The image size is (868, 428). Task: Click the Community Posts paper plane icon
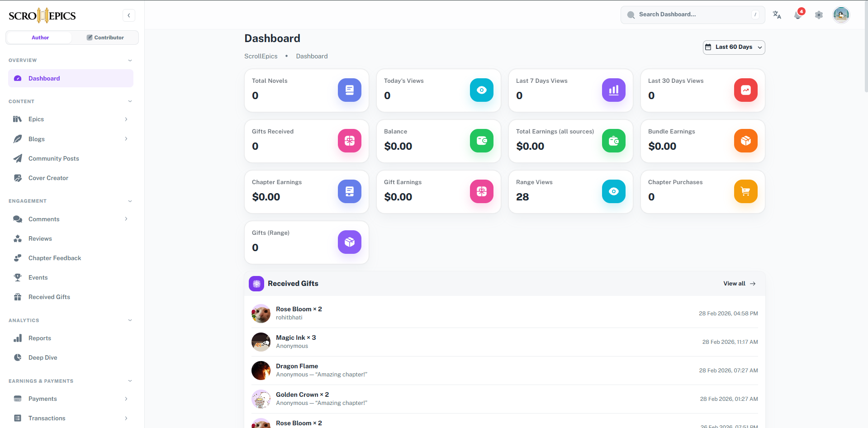[18, 158]
